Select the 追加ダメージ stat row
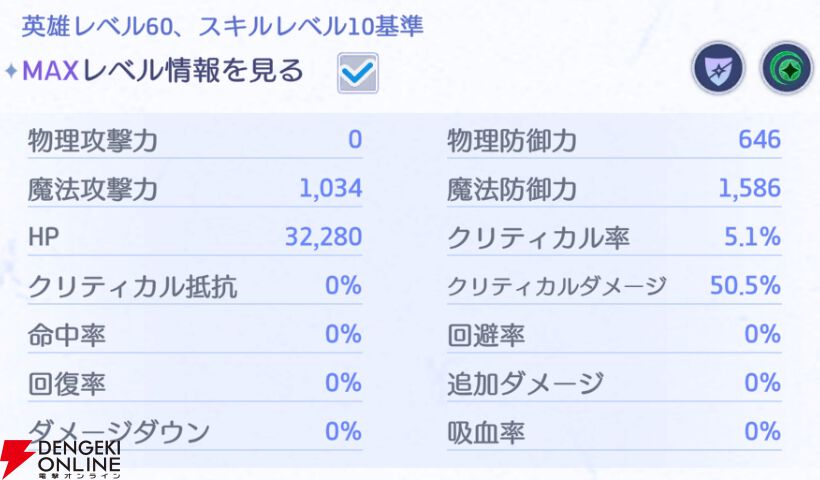This screenshot has height=480, width=820. (614, 383)
